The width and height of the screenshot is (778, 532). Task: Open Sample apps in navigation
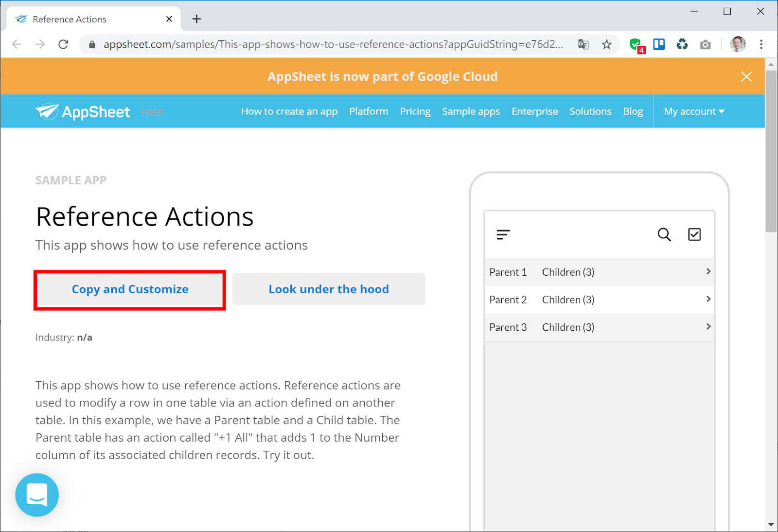point(471,111)
